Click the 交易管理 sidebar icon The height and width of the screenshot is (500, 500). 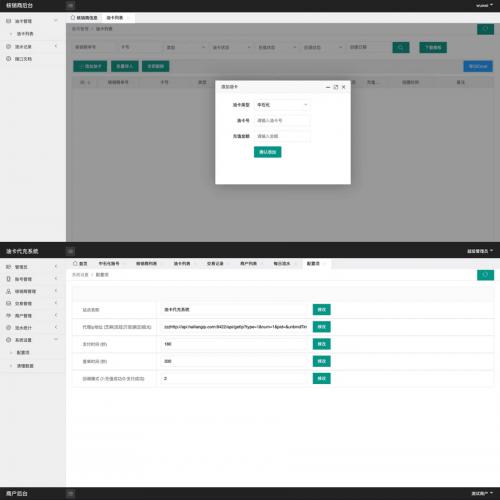tap(9, 303)
